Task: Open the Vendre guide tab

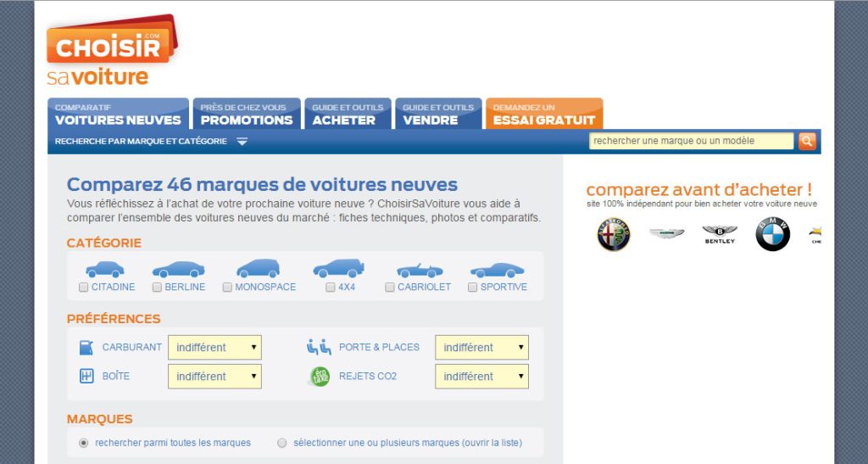Action: tap(438, 114)
